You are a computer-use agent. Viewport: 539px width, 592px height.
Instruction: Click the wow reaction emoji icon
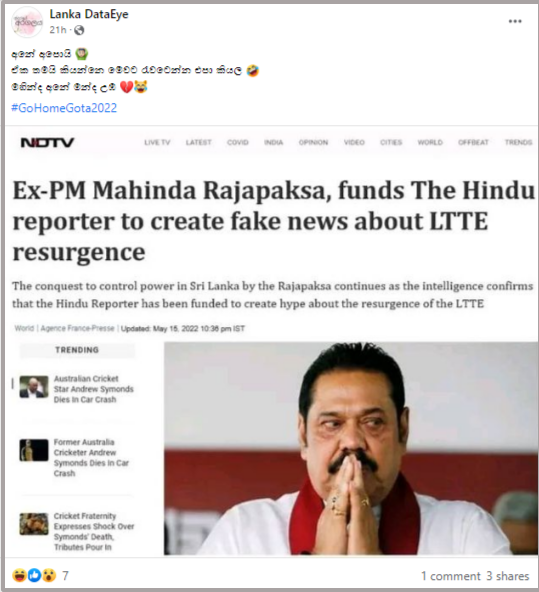coord(49,575)
